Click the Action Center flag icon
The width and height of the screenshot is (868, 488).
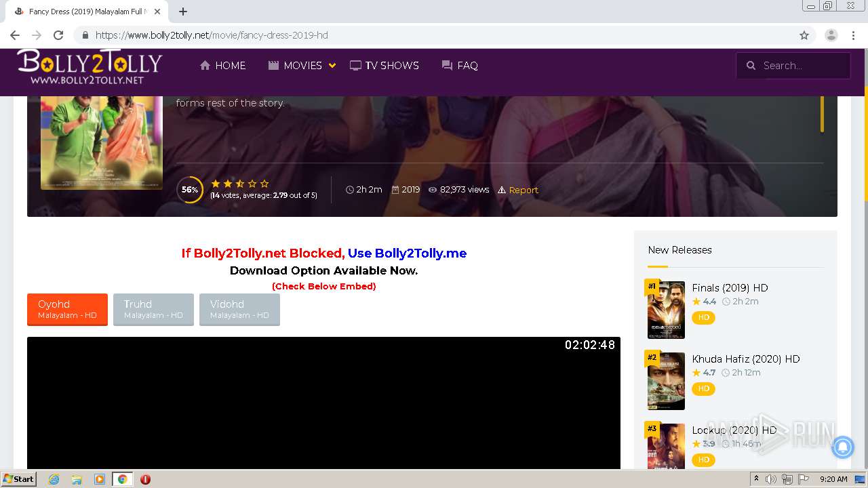coord(804,479)
